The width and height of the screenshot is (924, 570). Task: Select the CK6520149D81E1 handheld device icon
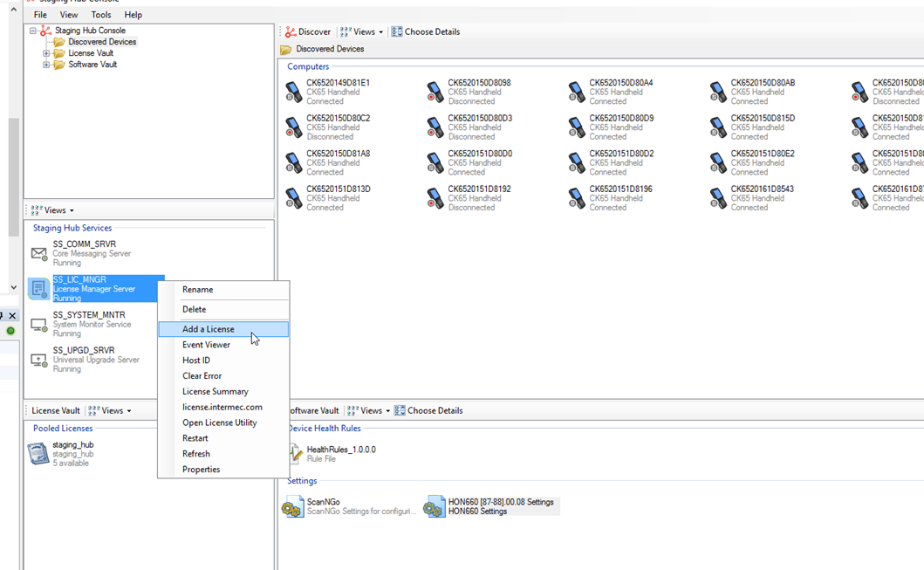293,91
